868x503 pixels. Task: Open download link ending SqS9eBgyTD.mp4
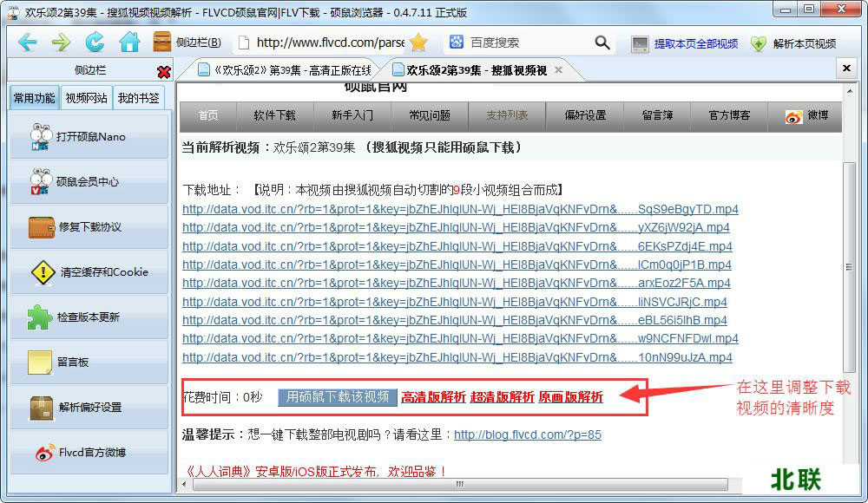click(x=460, y=209)
